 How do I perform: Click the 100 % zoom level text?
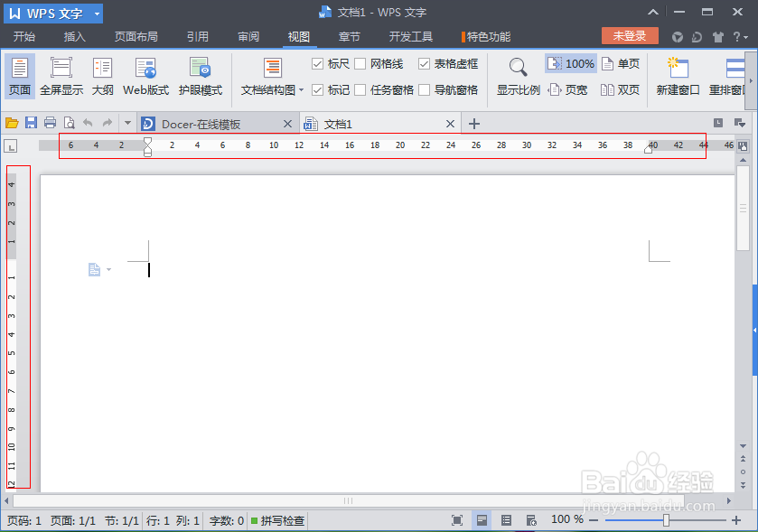pos(566,519)
